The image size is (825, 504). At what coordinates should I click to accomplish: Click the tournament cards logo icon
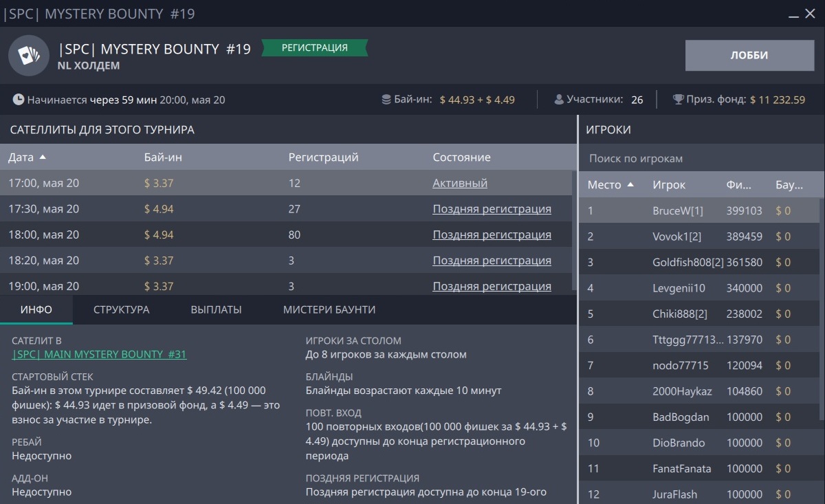29,56
